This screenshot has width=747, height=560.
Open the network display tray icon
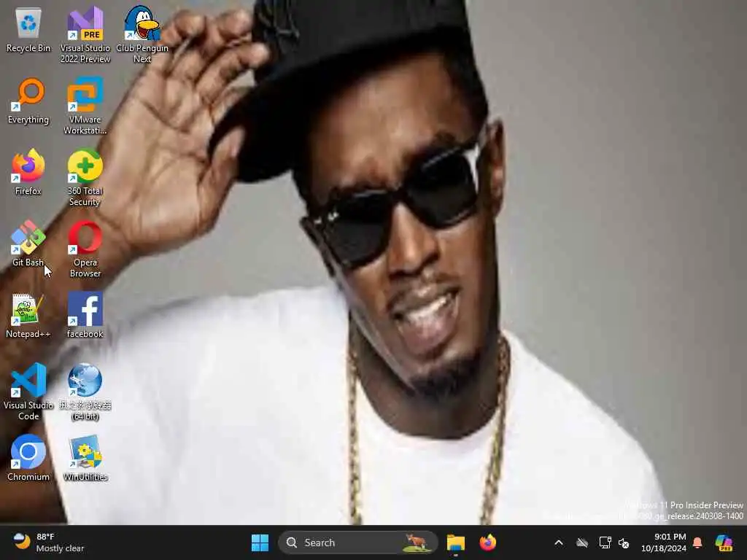[x=605, y=542]
